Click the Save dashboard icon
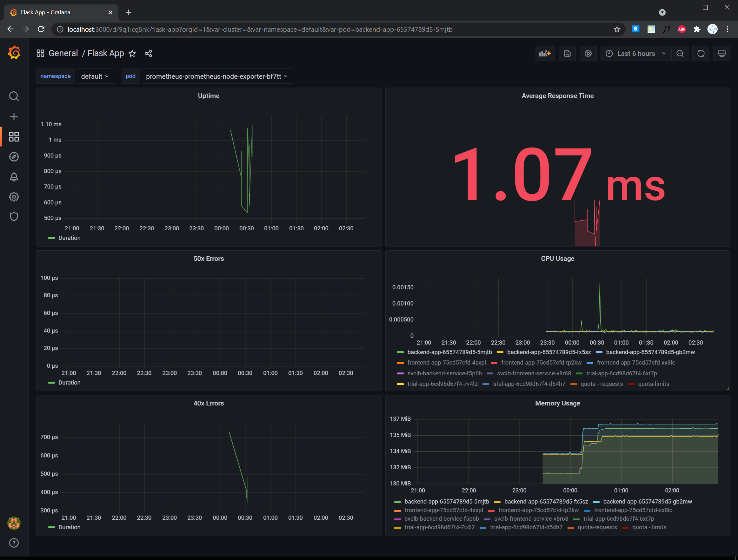The image size is (738, 560). coord(567,53)
